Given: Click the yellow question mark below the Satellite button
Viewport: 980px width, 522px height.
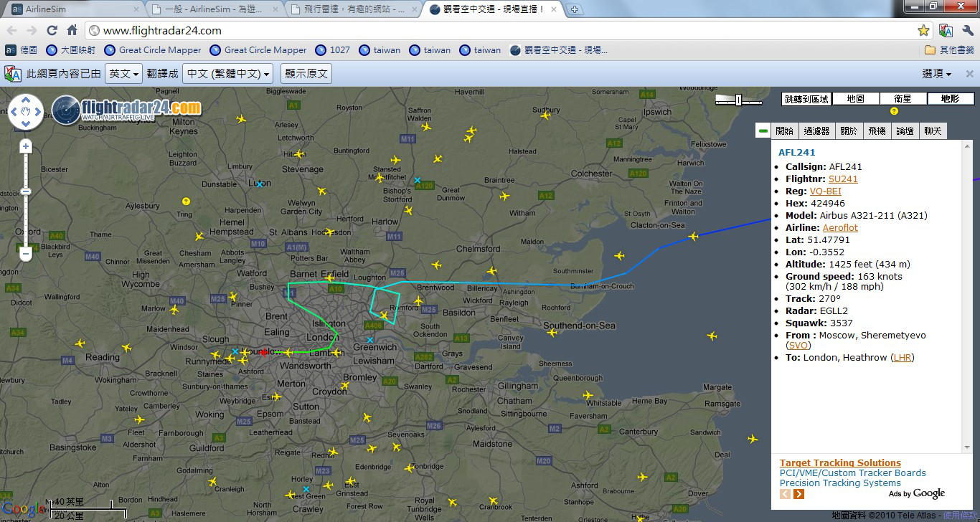Looking at the screenshot, I should 894,111.
